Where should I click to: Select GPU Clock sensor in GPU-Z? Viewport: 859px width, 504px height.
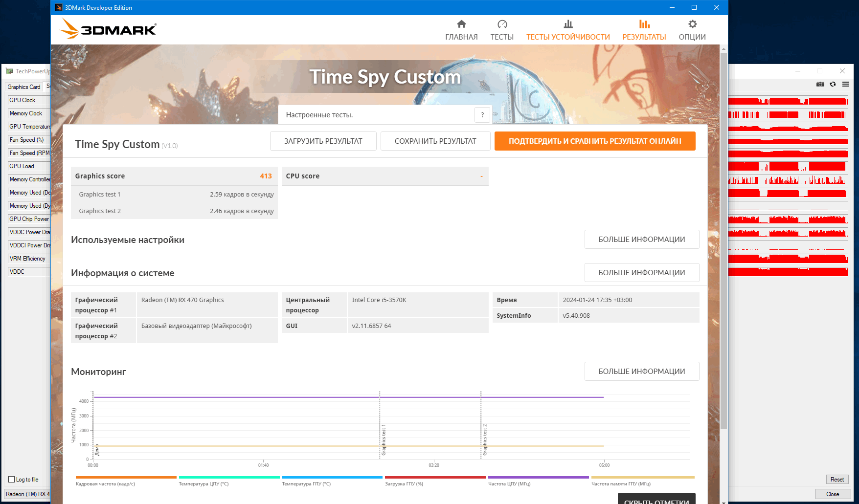[x=29, y=100]
